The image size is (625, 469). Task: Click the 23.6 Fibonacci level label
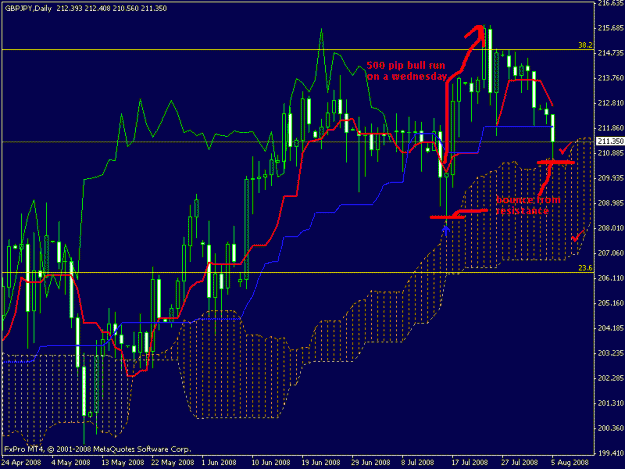point(585,268)
